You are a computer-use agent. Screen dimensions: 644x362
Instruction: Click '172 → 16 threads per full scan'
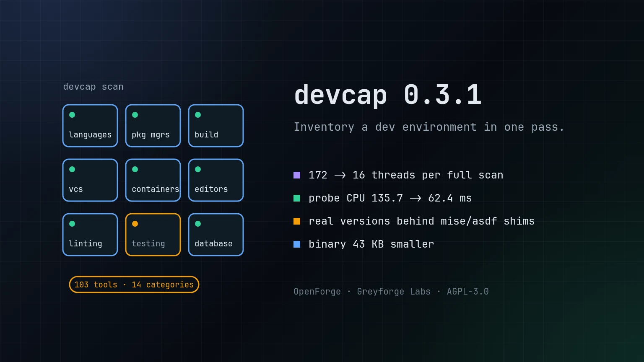406,175
